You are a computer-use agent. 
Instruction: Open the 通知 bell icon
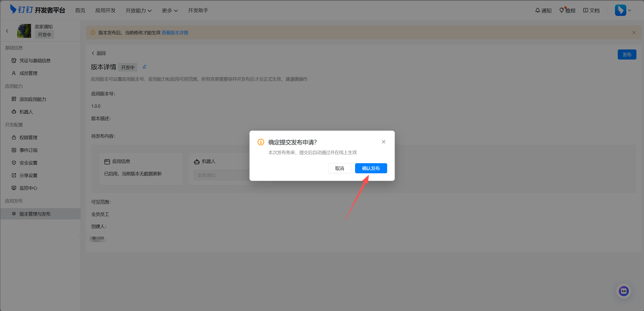(537, 10)
